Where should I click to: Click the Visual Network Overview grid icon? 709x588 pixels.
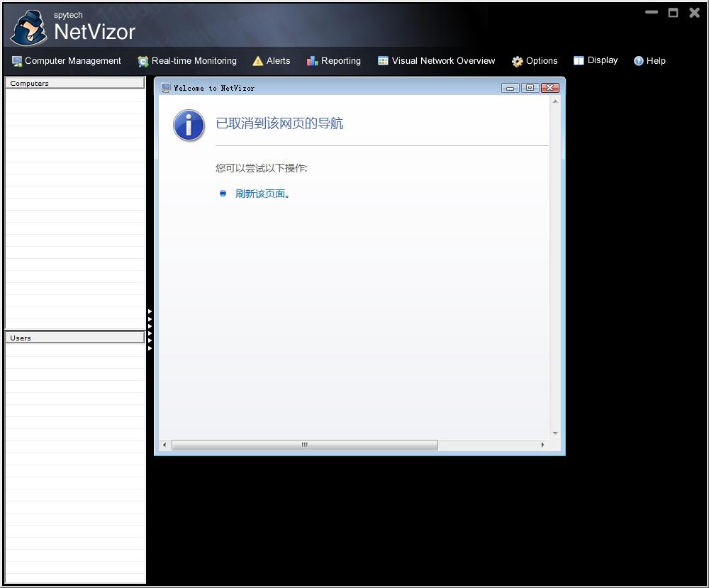pos(381,61)
